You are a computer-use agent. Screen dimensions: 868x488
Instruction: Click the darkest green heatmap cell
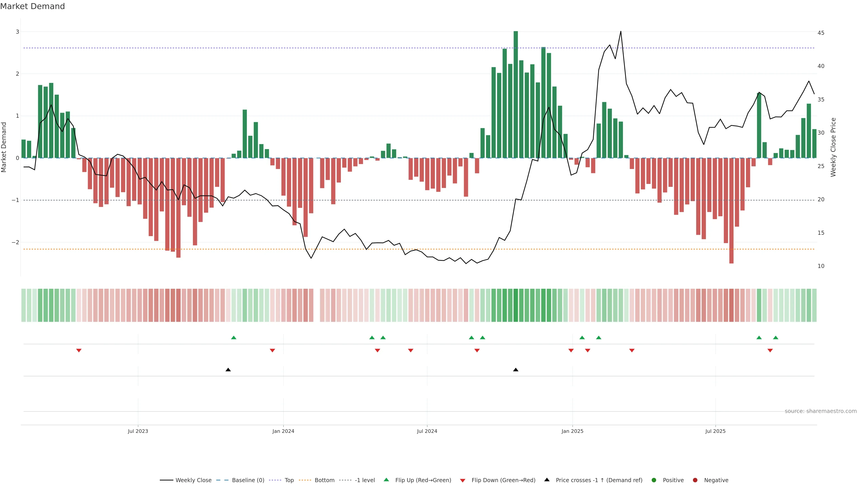[516, 305]
